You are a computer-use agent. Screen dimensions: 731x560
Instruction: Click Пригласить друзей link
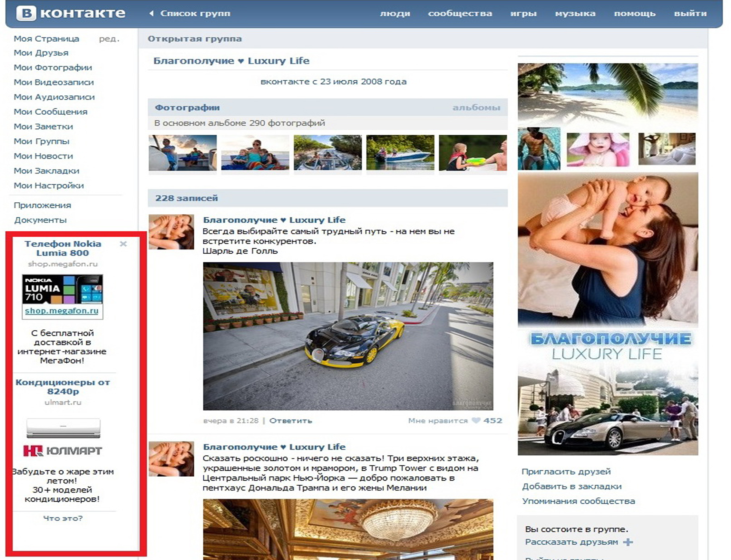point(566,472)
